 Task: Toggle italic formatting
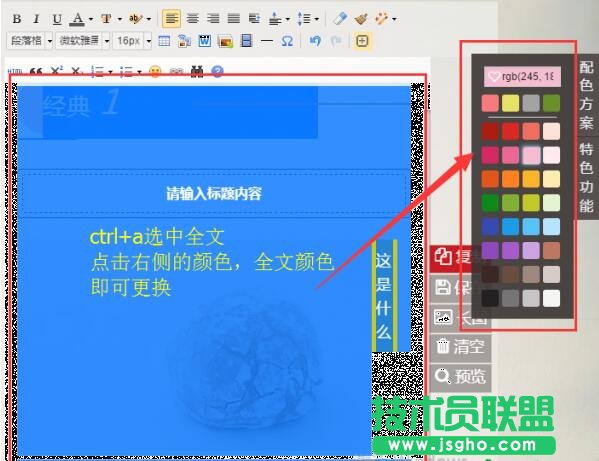coord(36,19)
